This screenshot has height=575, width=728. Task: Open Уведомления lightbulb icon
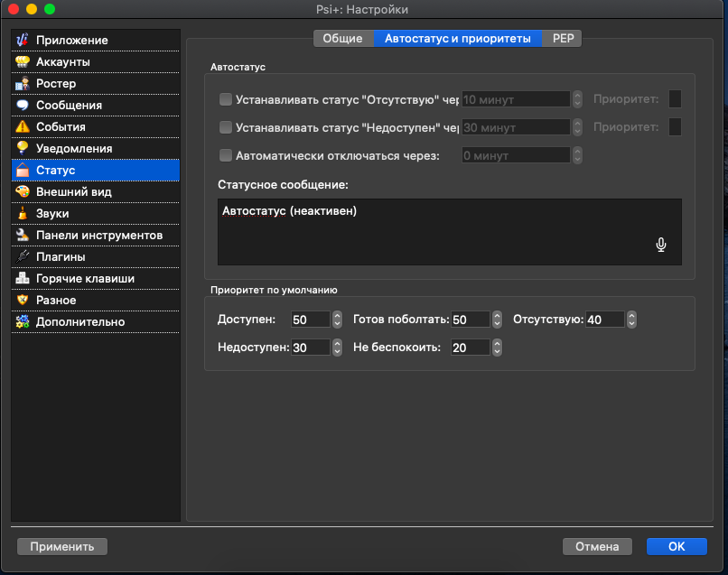pyautogui.click(x=23, y=149)
